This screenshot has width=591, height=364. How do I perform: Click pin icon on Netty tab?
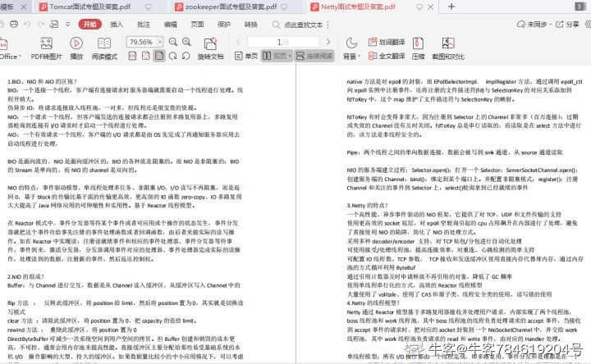[x=419, y=7]
